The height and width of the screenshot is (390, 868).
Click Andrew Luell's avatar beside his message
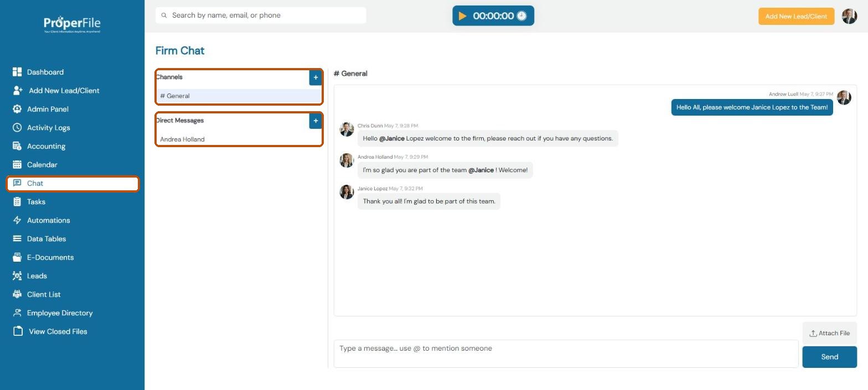tap(844, 97)
